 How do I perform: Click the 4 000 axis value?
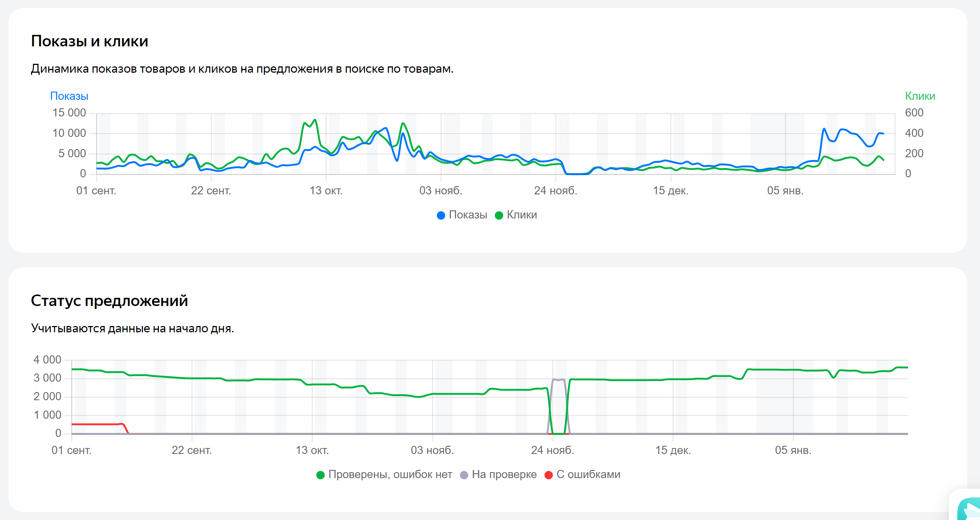[x=47, y=360]
